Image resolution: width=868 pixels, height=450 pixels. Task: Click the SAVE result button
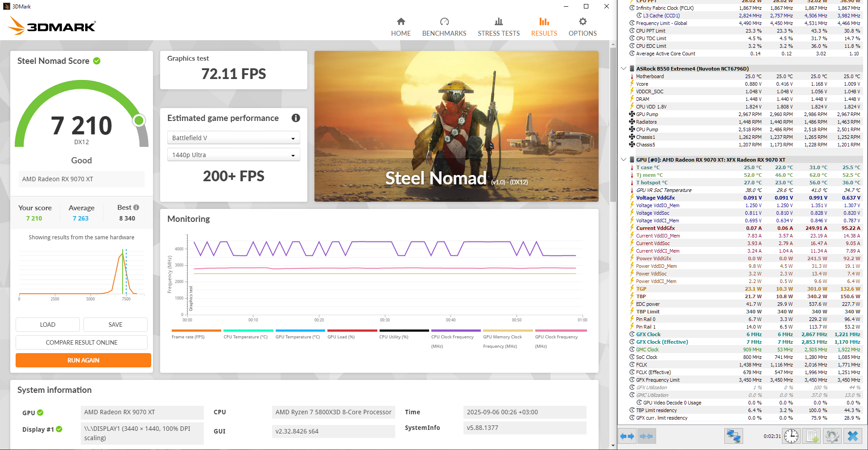click(116, 325)
